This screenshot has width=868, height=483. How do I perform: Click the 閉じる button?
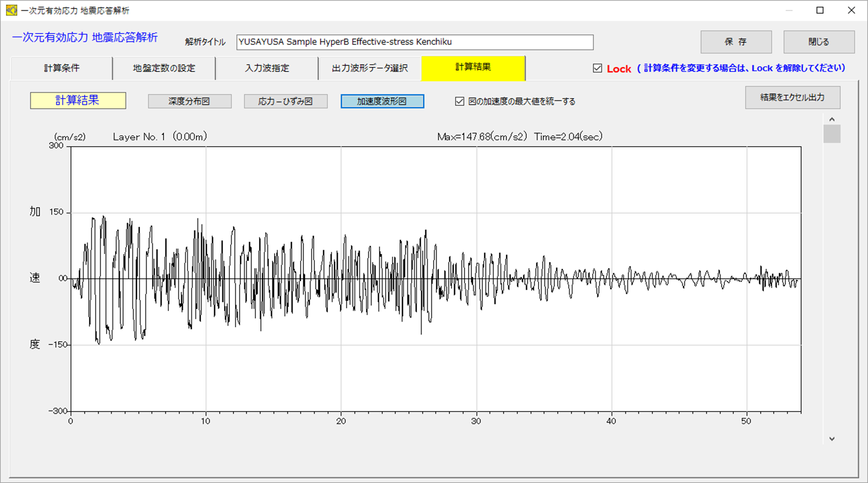[x=819, y=42]
